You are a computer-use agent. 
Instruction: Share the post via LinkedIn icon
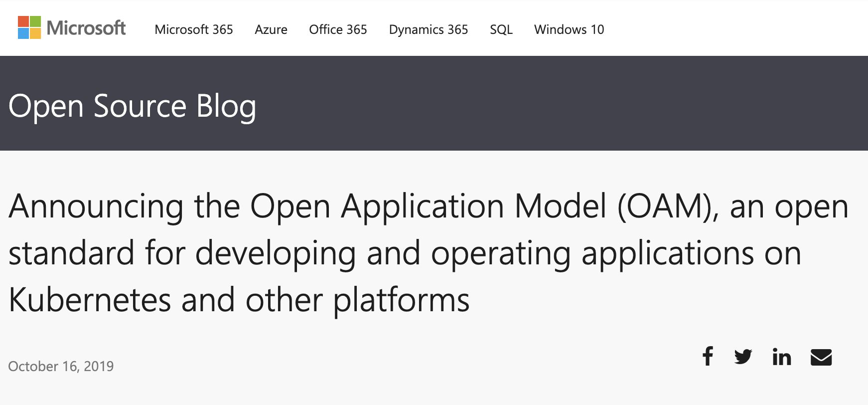pyautogui.click(x=782, y=357)
